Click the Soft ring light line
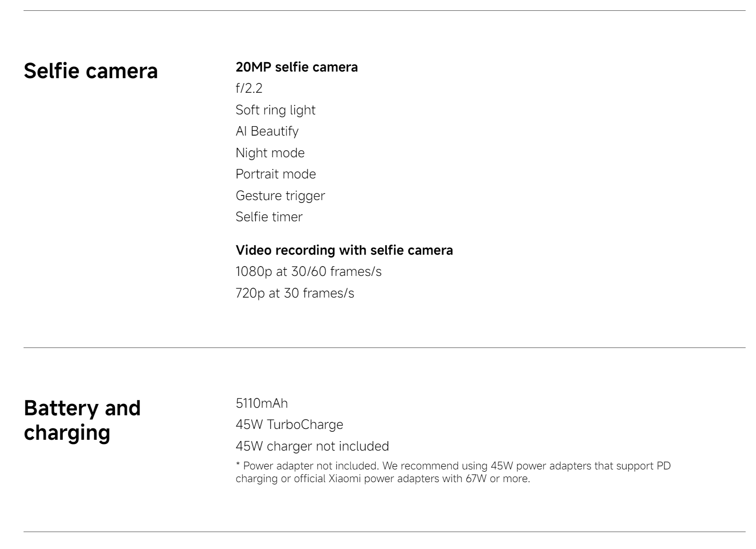Screen dimensions: 756x549 275,110
